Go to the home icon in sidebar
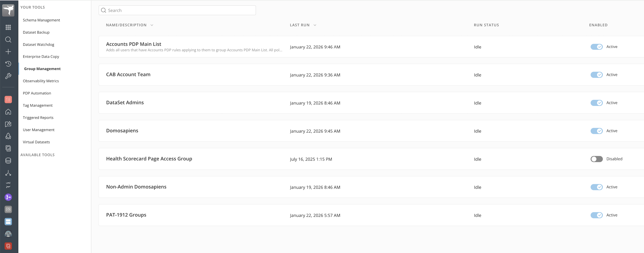The image size is (644, 253). pos(8,112)
